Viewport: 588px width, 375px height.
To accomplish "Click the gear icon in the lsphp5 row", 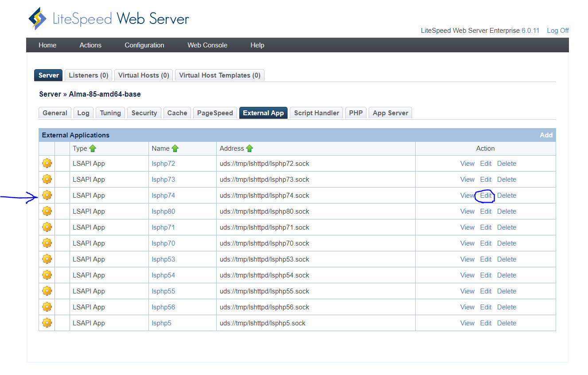I will [47, 323].
